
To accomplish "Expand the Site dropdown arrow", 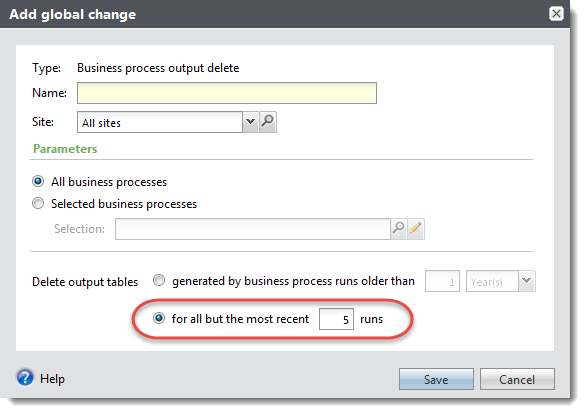I will pos(250,122).
